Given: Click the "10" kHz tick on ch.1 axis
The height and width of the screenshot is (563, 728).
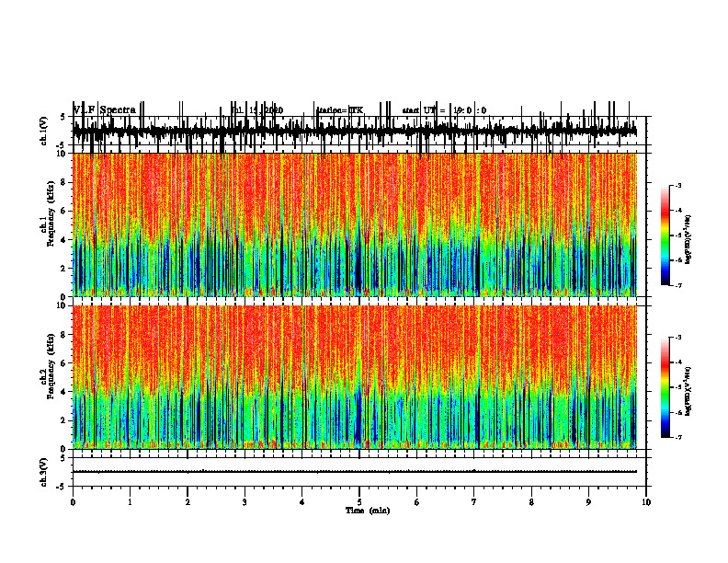Looking at the screenshot, I should (63, 154).
